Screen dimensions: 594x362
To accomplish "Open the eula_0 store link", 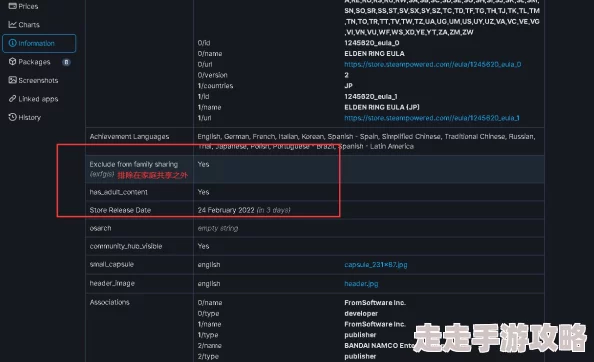I will [x=433, y=64].
